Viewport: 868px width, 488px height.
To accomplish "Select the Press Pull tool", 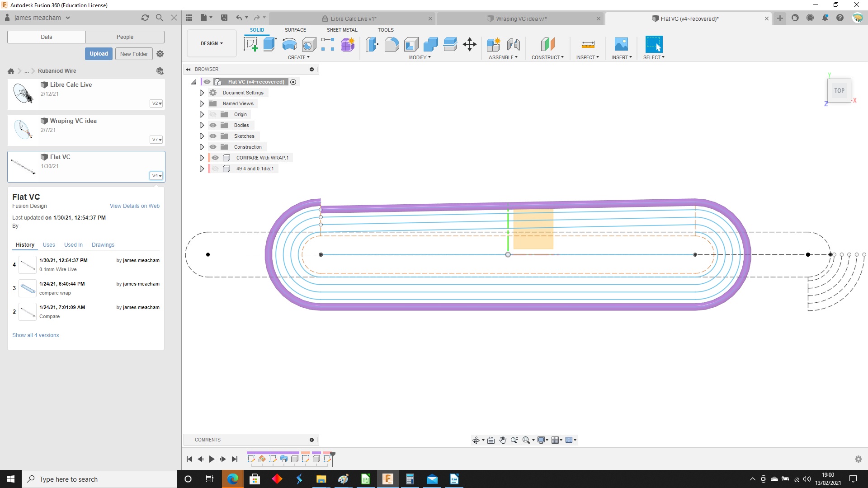I will [372, 44].
